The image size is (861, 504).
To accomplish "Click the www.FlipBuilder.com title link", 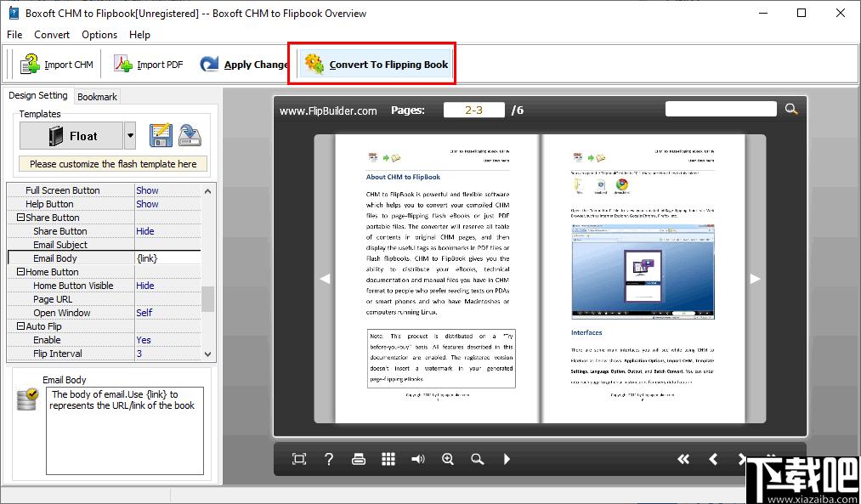I will pos(328,110).
